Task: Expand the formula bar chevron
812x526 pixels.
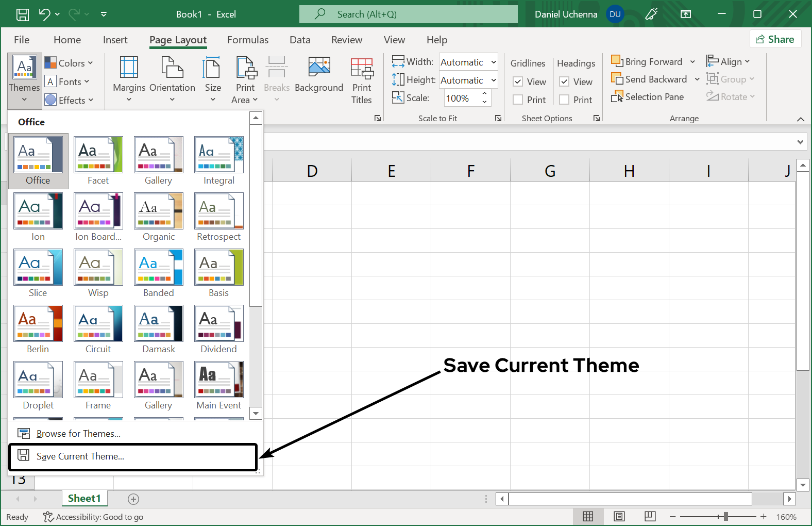Action: tap(800, 142)
